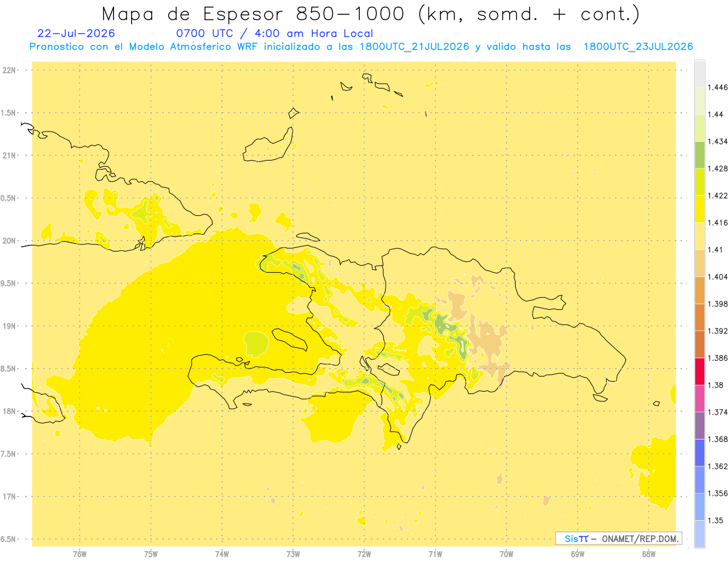Click the '9.5N' latitude label
Viewport: 728px width, 562px height.
(9, 283)
